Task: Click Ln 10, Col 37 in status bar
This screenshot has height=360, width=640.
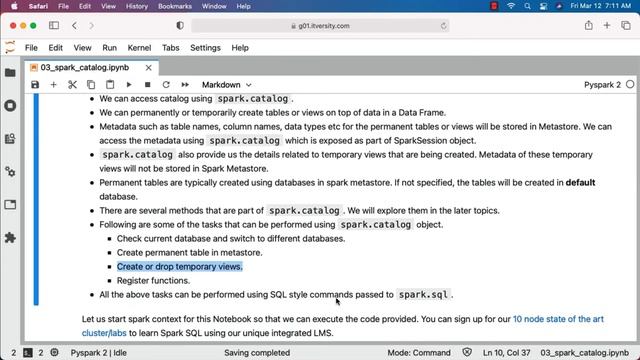Action: pyautogui.click(x=507, y=353)
